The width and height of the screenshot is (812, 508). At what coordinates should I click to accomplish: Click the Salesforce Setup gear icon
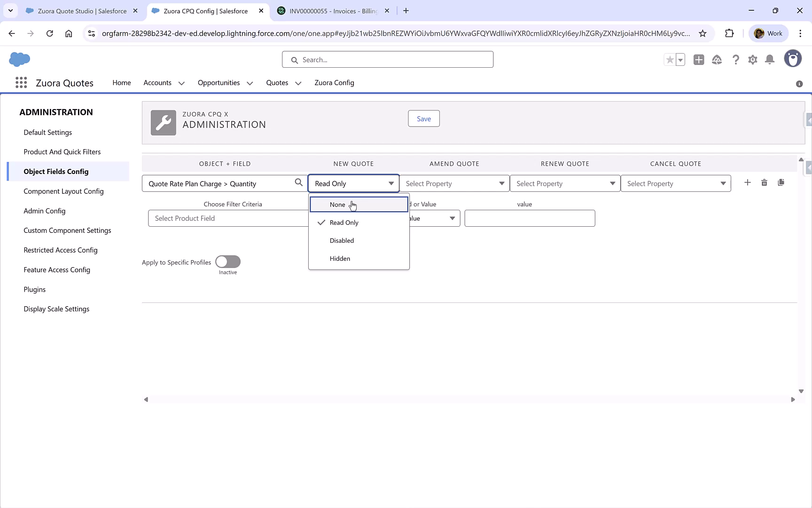(752, 59)
